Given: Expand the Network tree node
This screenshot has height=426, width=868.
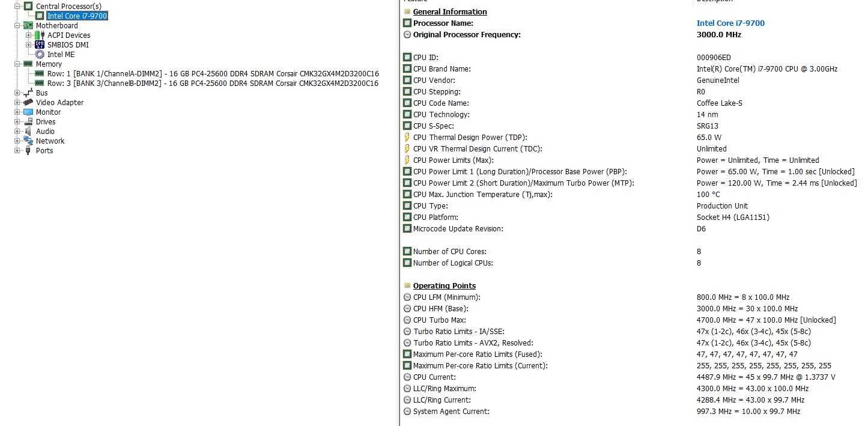Looking at the screenshot, I should (x=17, y=141).
